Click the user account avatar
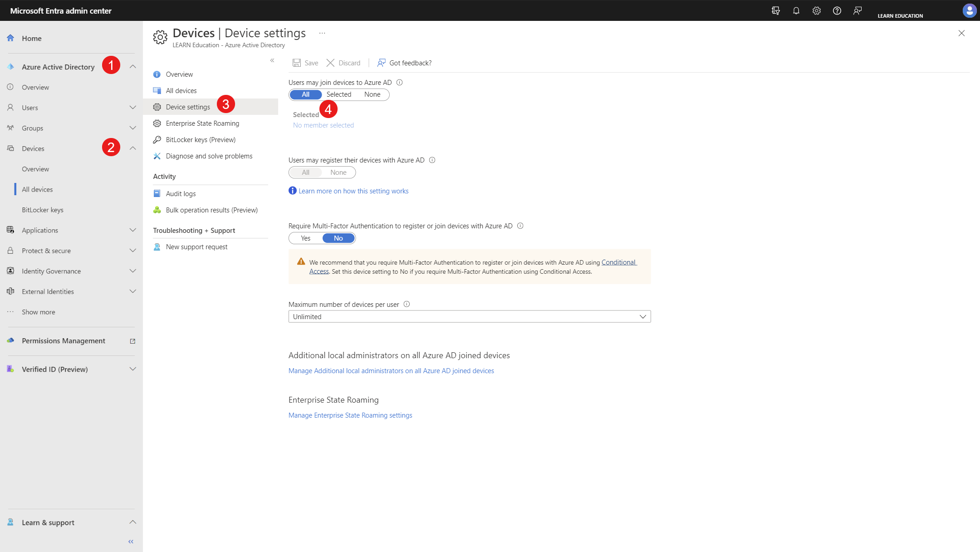Viewport: 980px width, 552px height. (x=969, y=10)
